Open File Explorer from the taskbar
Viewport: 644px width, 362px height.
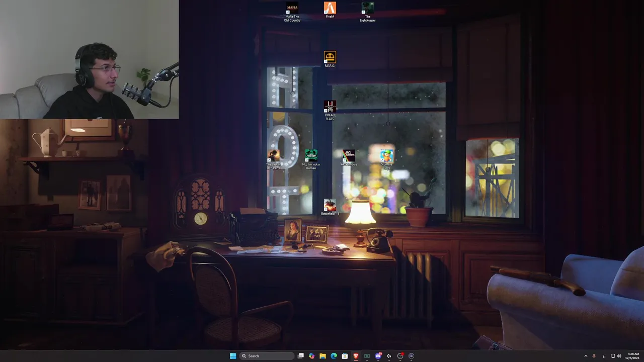click(x=323, y=356)
